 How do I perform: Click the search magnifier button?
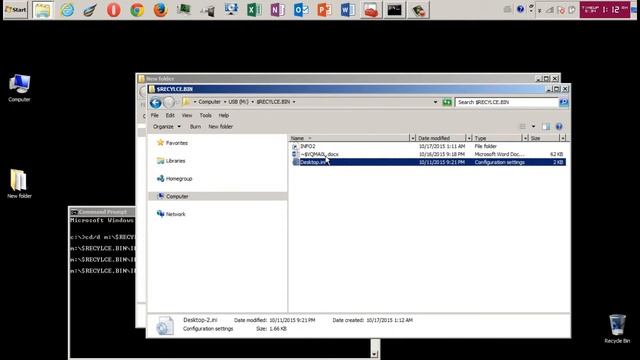coord(564,102)
